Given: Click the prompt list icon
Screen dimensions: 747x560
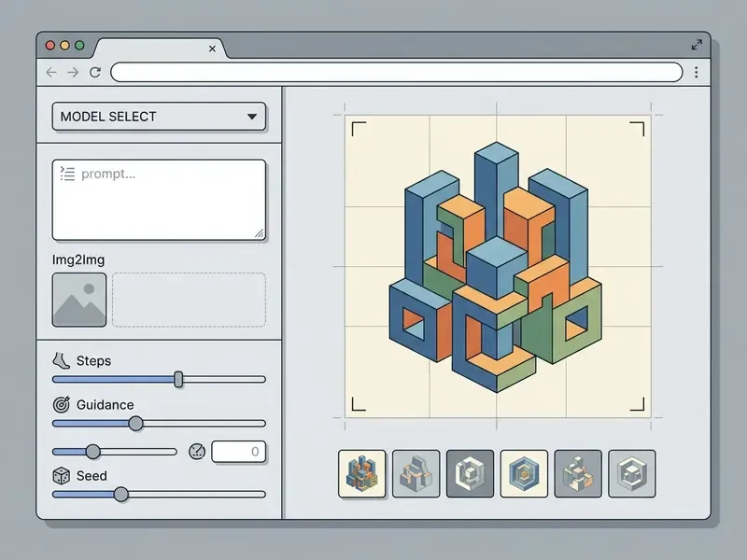Looking at the screenshot, I should coord(67,174).
